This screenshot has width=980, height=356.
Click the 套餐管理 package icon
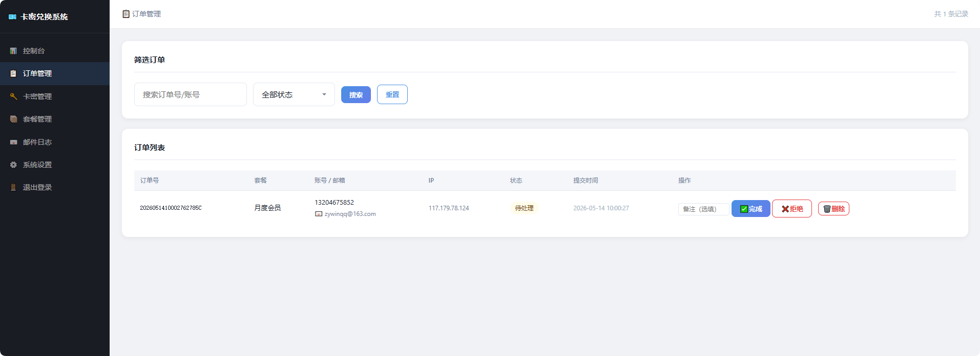pyautogui.click(x=13, y=119)
